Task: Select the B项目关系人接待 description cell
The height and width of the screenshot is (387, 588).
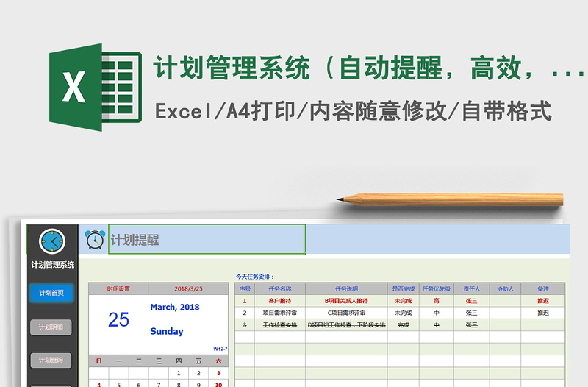Action: 346,301
